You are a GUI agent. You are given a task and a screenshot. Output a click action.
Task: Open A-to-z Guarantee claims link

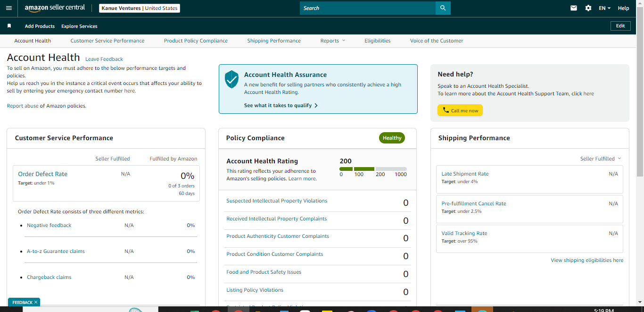[x=56, y=251]
